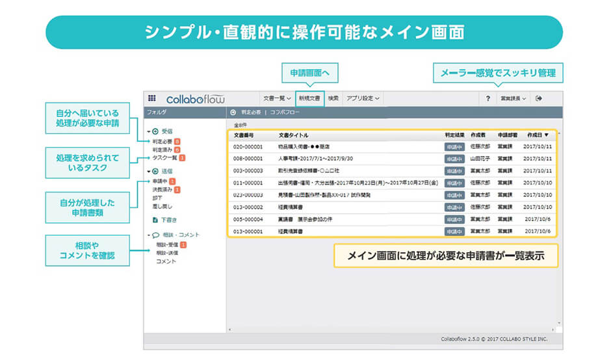Image resolution: width=611 pixels, height=364 pixels.
Task: Click 申請中 status badge for 020-000001
Action: [454, 147]
